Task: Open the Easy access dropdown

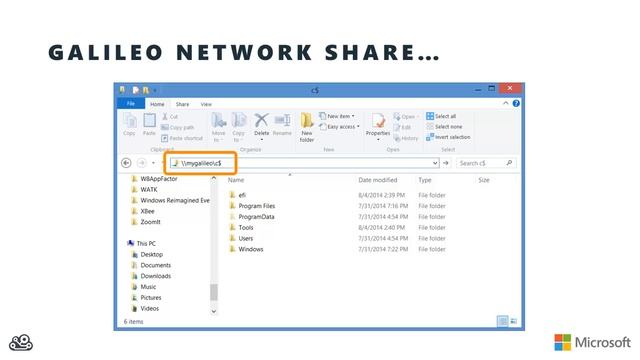Action: 339,127
